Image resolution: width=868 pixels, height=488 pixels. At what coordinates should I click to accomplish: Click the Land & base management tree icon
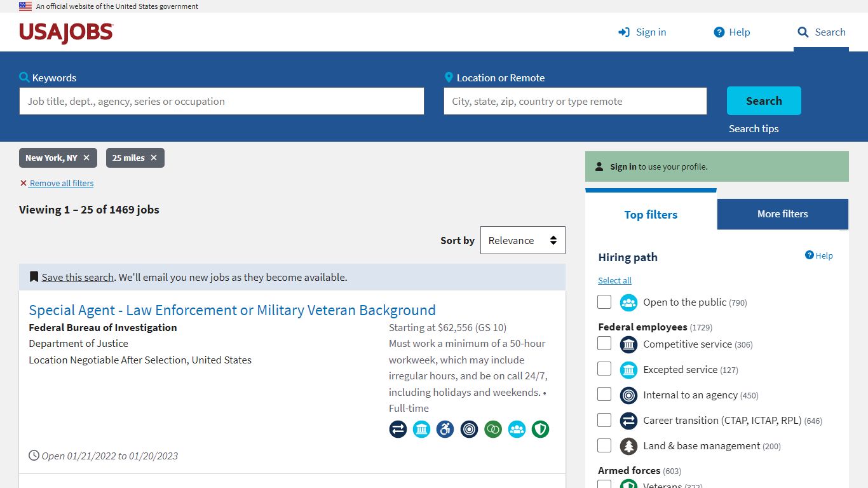(628, 446)
